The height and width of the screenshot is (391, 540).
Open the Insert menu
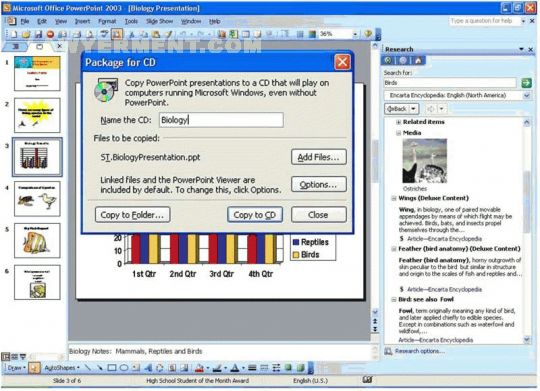[82, 21]
